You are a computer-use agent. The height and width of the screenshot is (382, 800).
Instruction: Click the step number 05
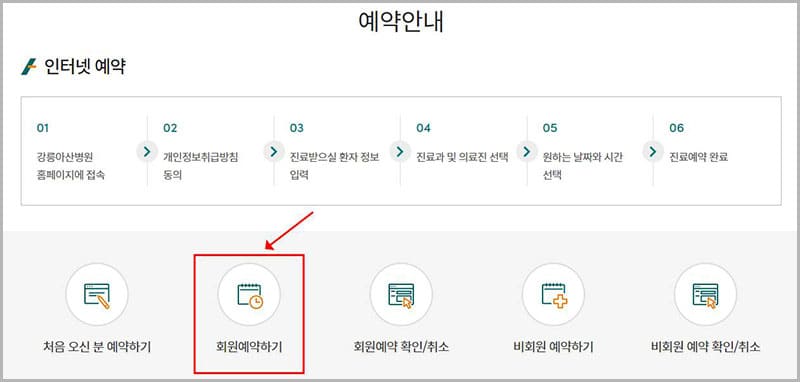click(550, 128)
